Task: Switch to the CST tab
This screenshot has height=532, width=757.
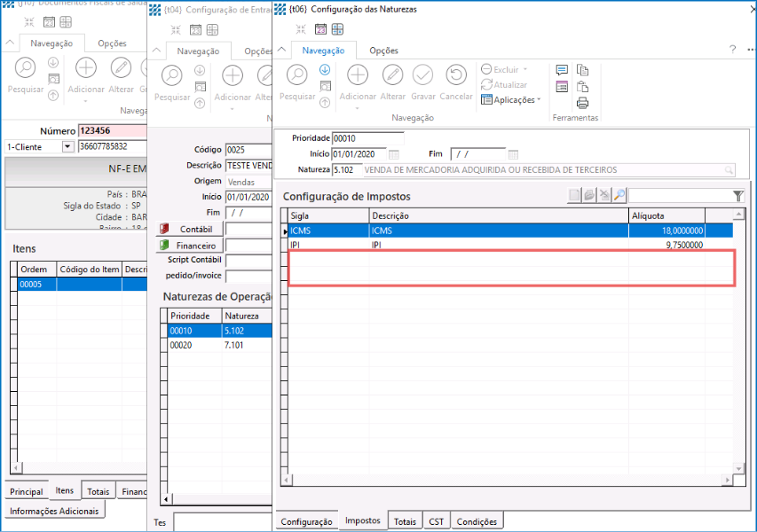Action: pos(436,521)
